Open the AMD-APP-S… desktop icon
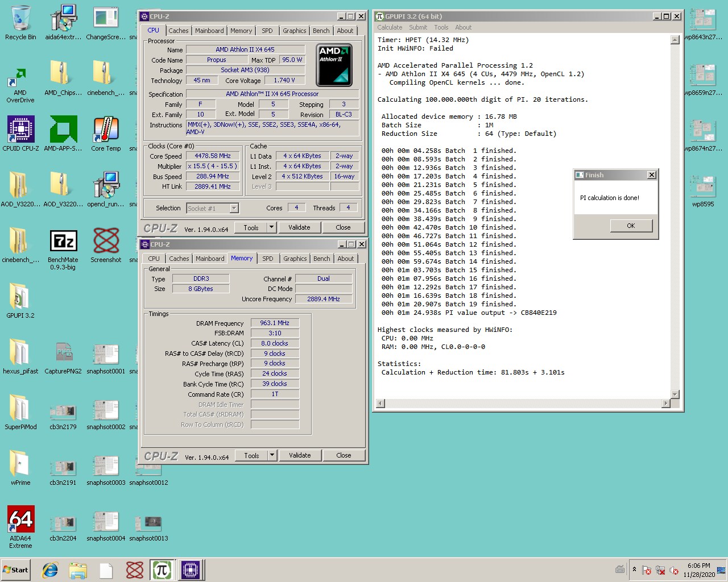The width and height of the screenshot is (728, 582). pos(63,134)
